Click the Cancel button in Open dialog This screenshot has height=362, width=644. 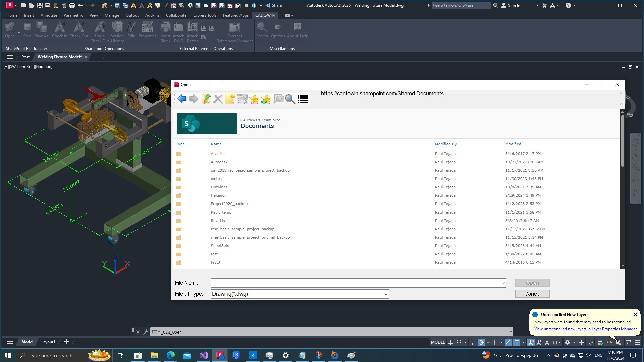click(x=532, y=294)
